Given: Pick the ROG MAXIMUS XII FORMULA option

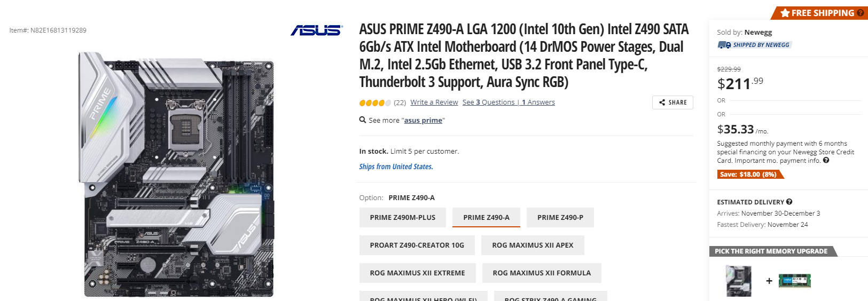Looking at the screenshot, I should coord(541,273).
